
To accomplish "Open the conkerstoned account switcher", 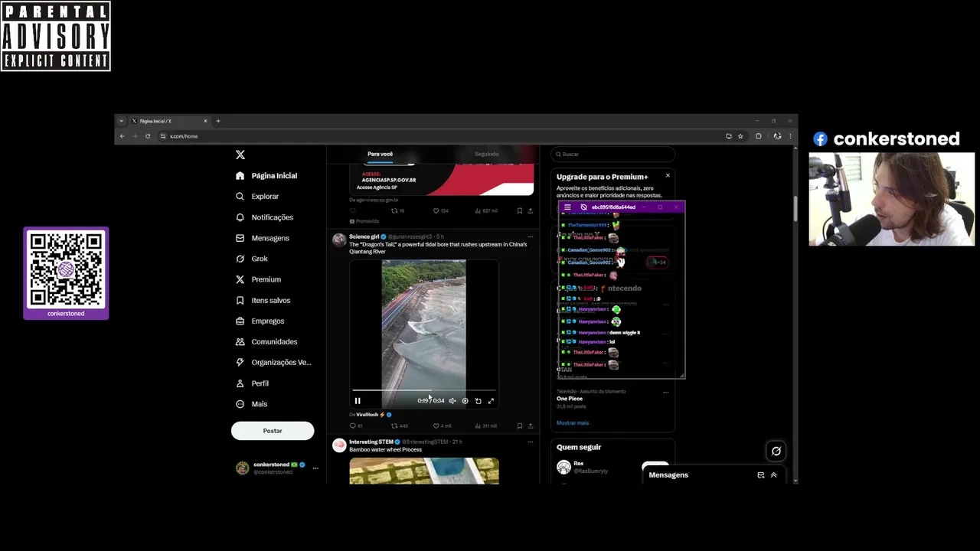I will [x=276, y=468].
